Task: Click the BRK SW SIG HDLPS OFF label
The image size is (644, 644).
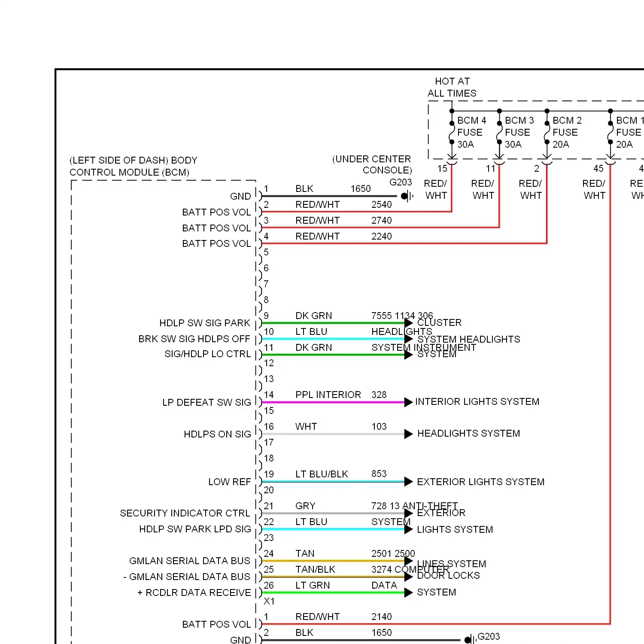Action: tap(194, 339)
